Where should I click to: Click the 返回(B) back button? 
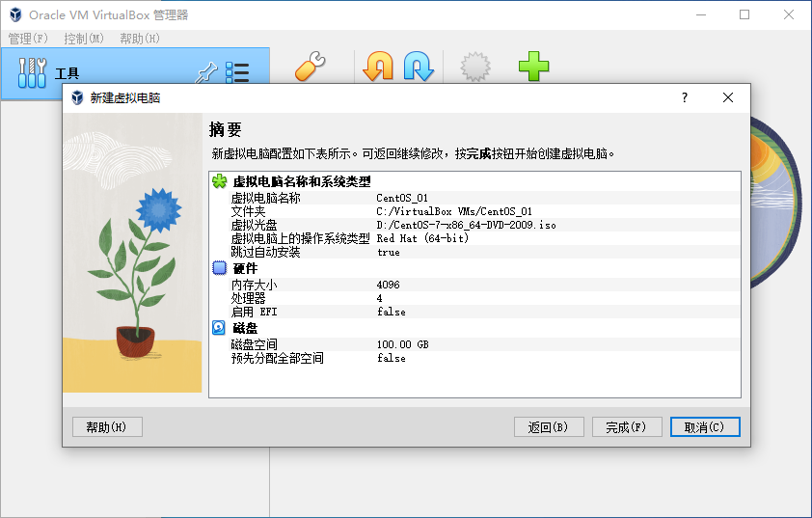549,427
